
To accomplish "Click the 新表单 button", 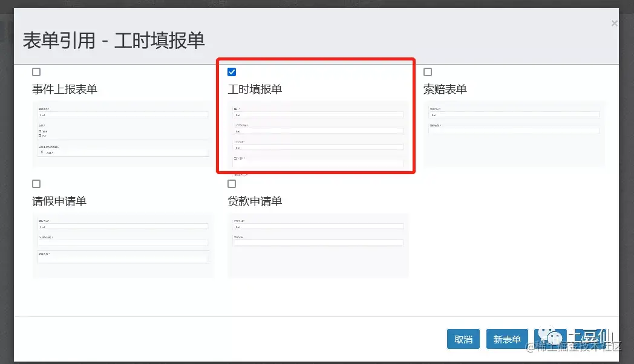I will (507, 339).
